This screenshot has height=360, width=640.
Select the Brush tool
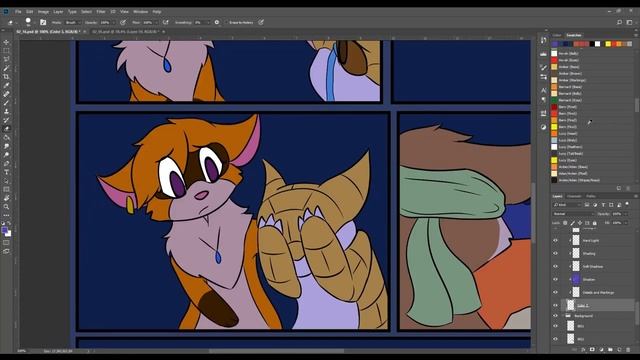6,103
